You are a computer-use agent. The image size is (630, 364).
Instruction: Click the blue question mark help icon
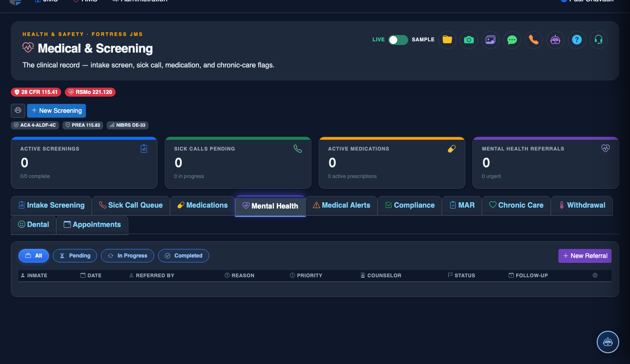577,40
